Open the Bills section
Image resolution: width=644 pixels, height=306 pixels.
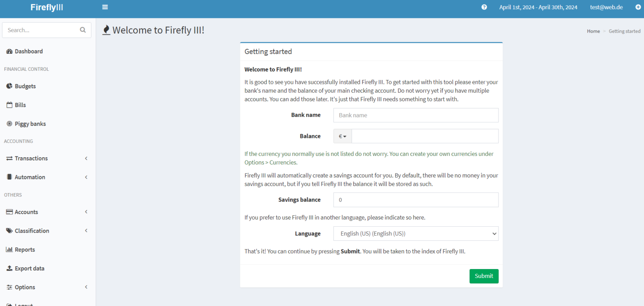click(20, 105)
